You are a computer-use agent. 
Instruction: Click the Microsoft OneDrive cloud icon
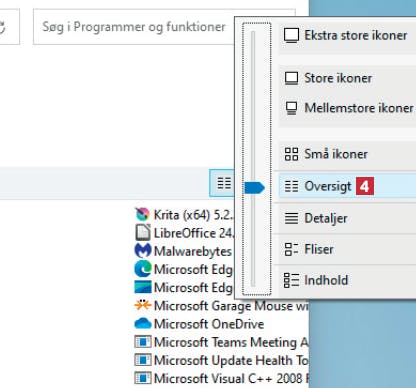click(143, 323)
